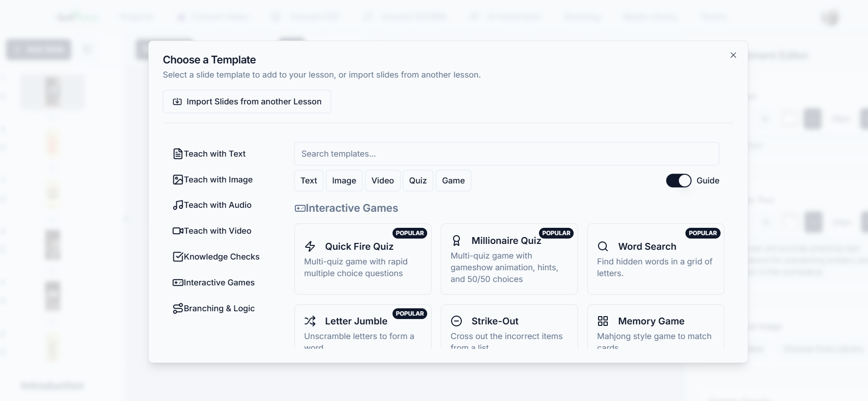This screenshot has width=868, height=401.
Task: Click the minus-circle icon on Strike-Out
Action: pos(456,321)
